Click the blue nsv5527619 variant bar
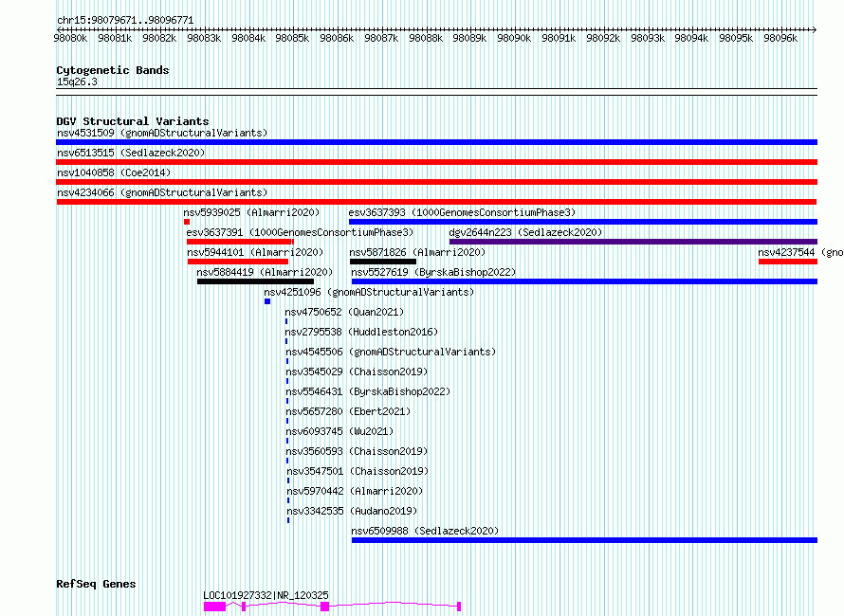 pos(584,281)
